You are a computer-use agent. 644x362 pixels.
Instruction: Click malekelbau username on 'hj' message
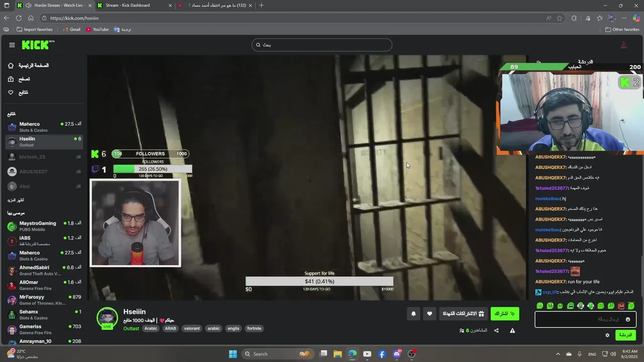548,199
